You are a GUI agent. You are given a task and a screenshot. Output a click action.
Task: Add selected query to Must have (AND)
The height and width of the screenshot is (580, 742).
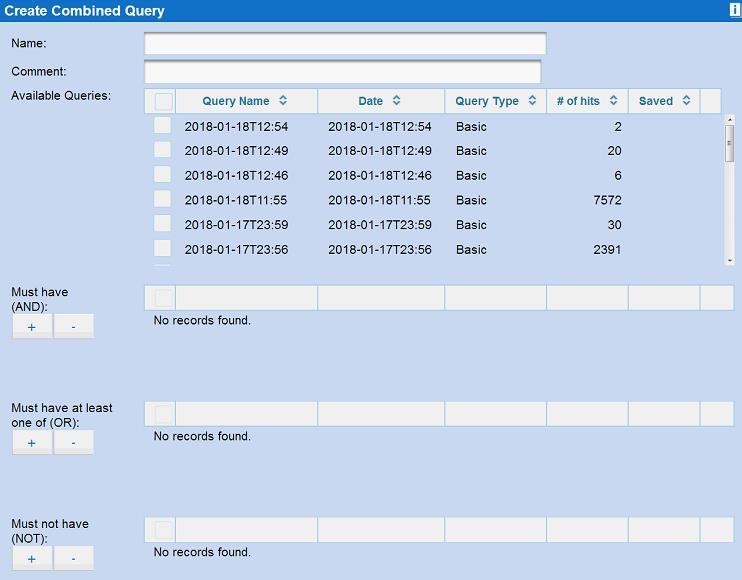[32, 326]
